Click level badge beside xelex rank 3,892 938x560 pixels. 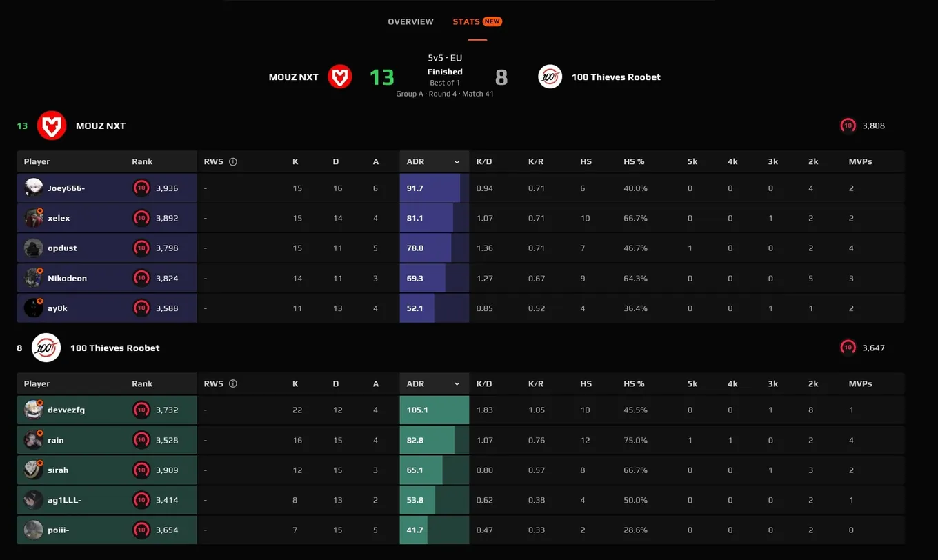141,218
